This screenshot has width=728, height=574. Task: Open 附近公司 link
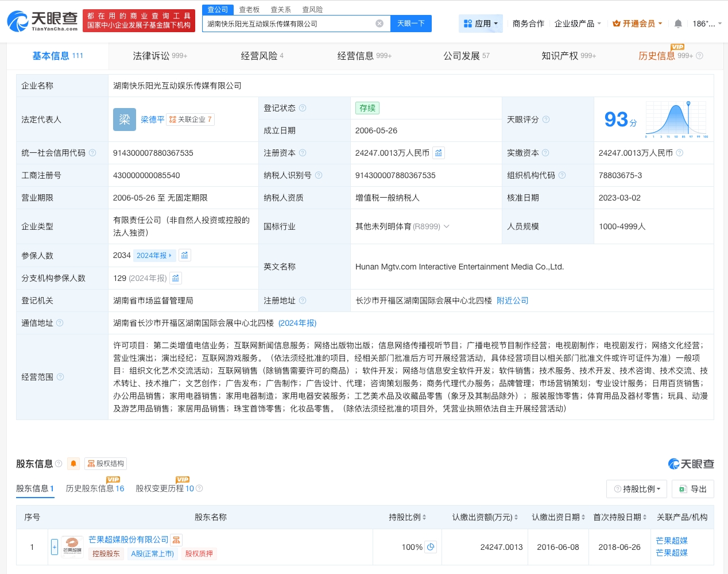513,301
